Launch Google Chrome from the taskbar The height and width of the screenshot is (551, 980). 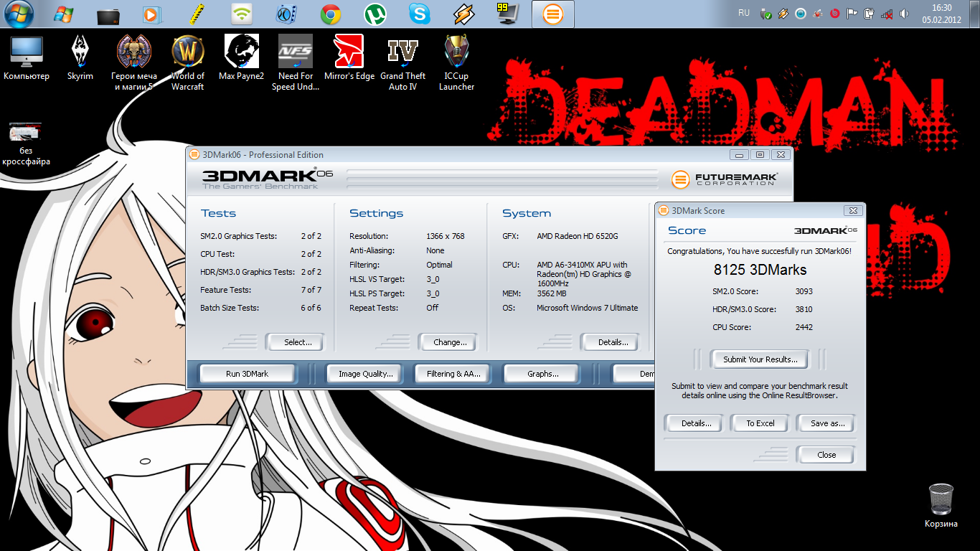click(x=330, y=14)
